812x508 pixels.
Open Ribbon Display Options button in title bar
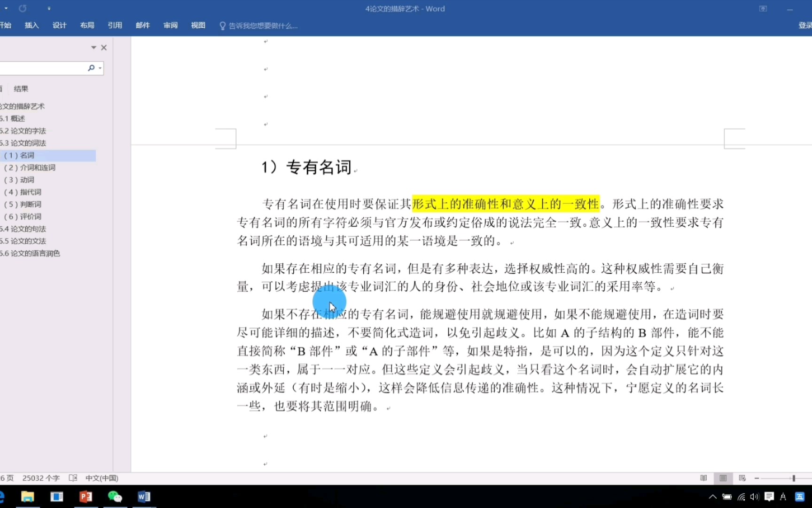click(x=763, y=8)
